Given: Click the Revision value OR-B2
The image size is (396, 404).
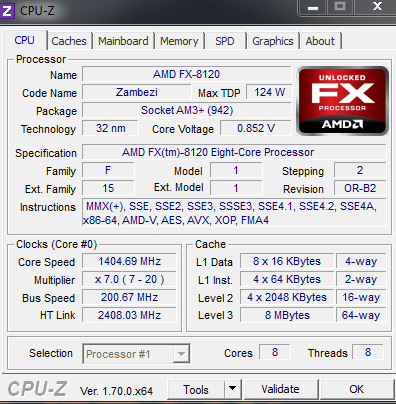Looking at the screenshot, I should pyautogui.click(x=360, y=188).
